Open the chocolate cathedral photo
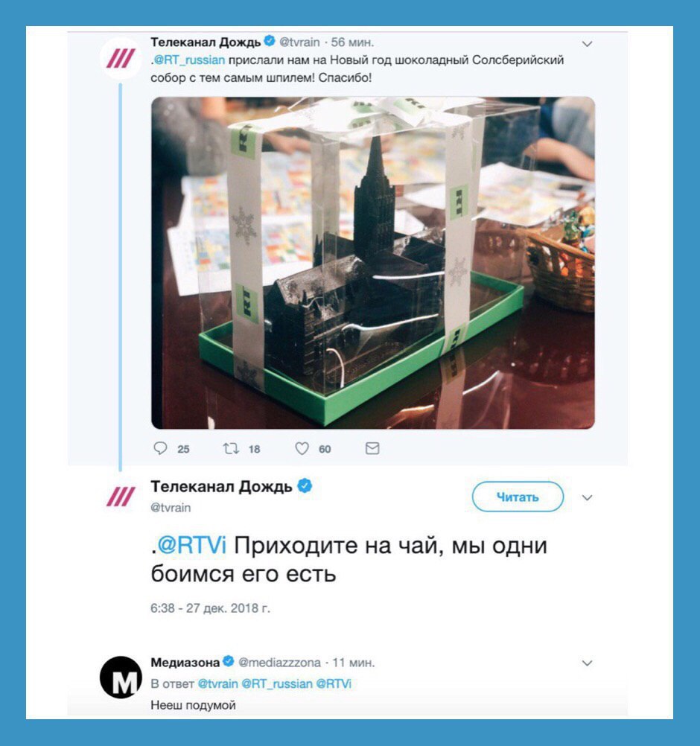This screenshot has height=746, width=700. (373, 263)
